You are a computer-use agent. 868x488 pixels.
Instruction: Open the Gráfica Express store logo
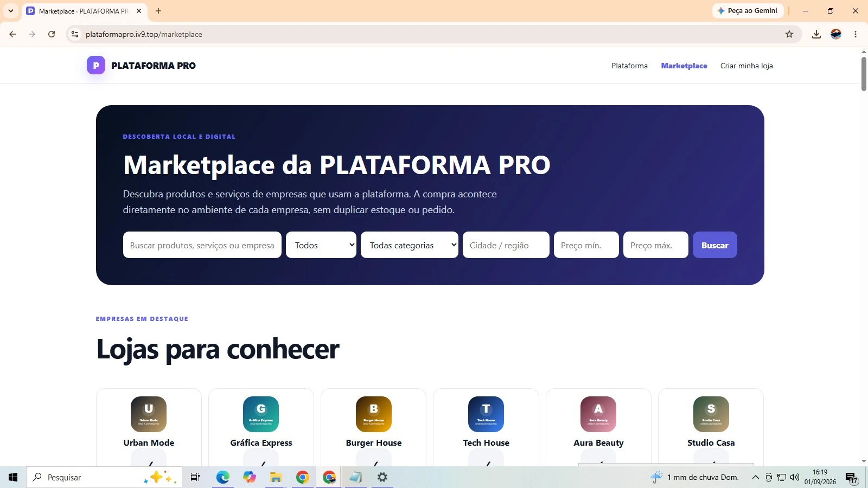261,414
